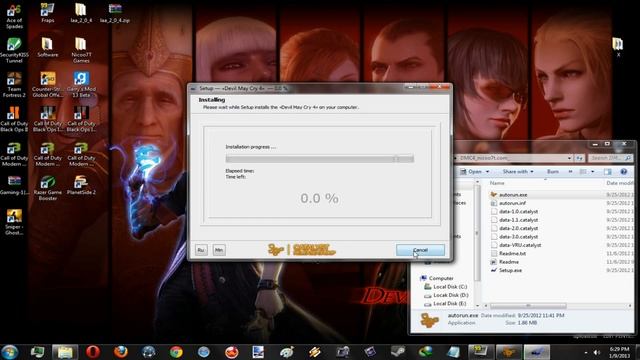Click the installation progress bar
The height and width of the screenshot is (360, 640).
(x=320, y=159)
